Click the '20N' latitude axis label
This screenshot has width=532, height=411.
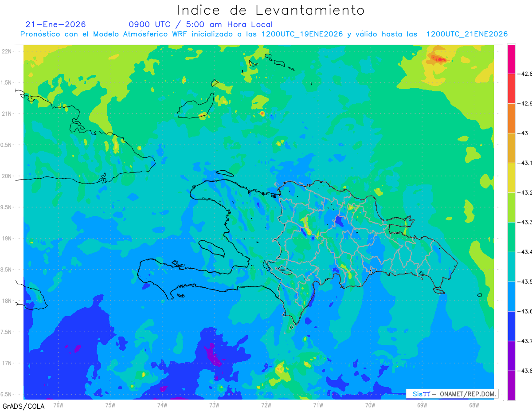coord(8,176)
